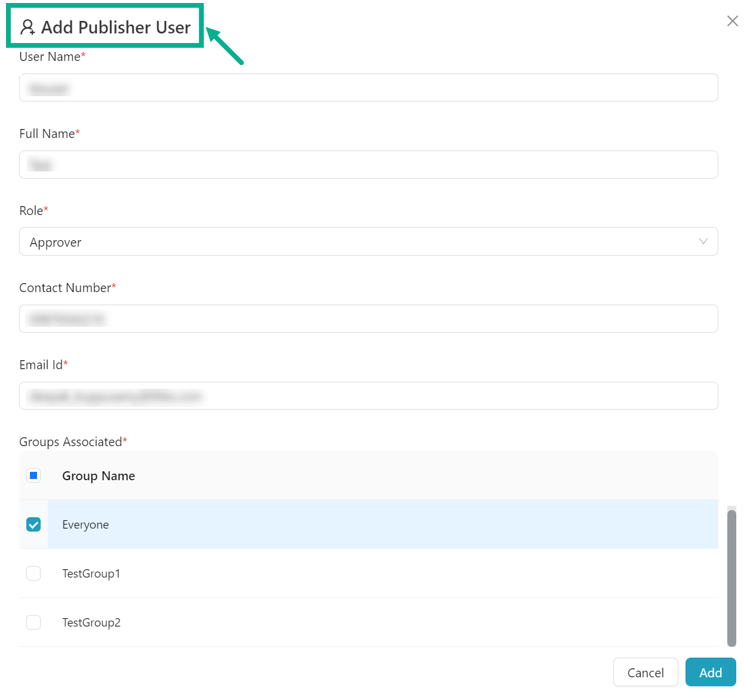The width and height of the screenshot is (756, 700).
Task: Close the Add Publisher User dialog
Action: pyautogui.click(x=732, y=22)
